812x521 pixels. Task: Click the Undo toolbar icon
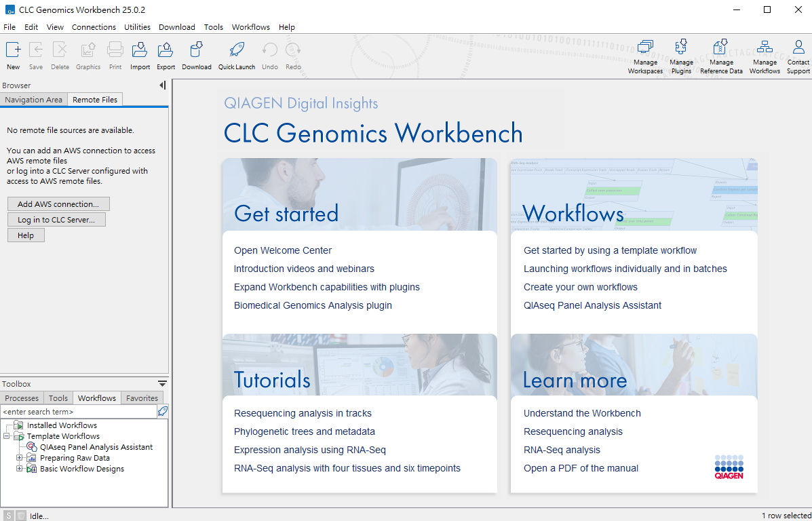(x=270, y=50)
